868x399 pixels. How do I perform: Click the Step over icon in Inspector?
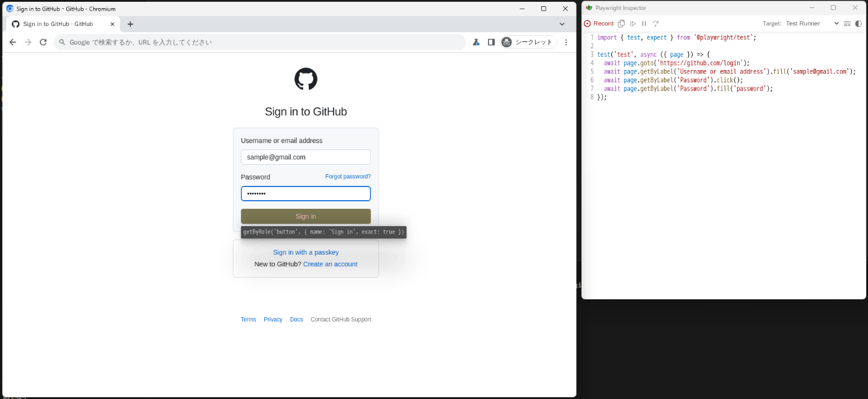(x=655, y=24)
